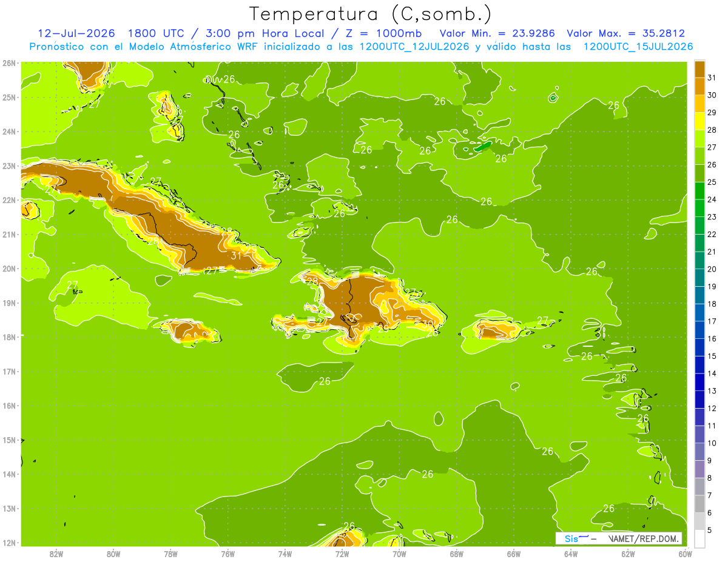Click longitude axis label '60W'
Screen dimensions: 728x562
click(x=685, y=554)
